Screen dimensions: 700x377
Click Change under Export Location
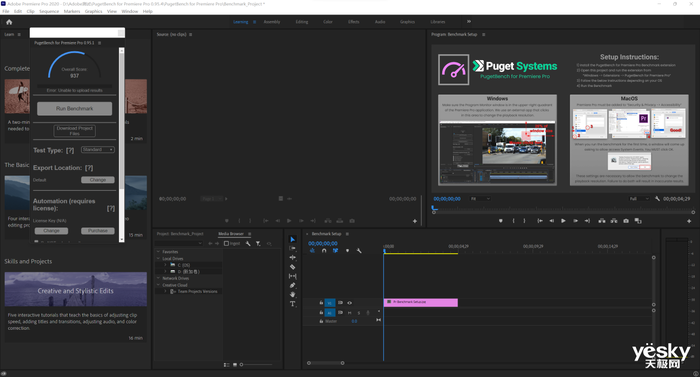(x=98, y=180)
